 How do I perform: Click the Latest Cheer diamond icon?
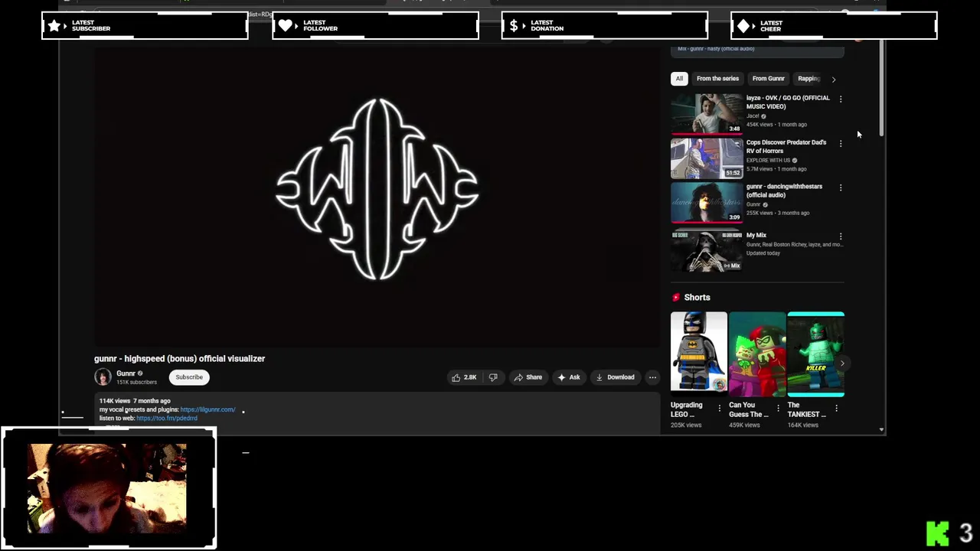(x=743, y=25)
